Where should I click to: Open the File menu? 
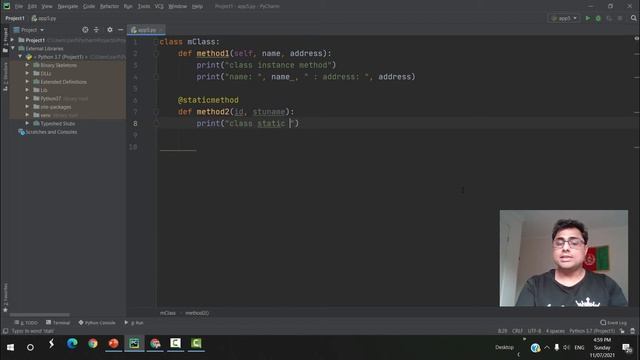(x=19, y=7)
